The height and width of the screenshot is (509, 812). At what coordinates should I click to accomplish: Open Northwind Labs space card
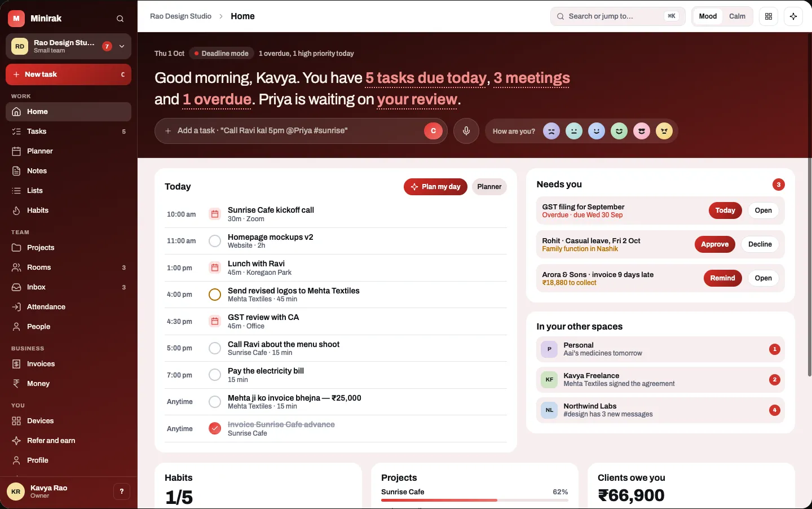(660, 410)
